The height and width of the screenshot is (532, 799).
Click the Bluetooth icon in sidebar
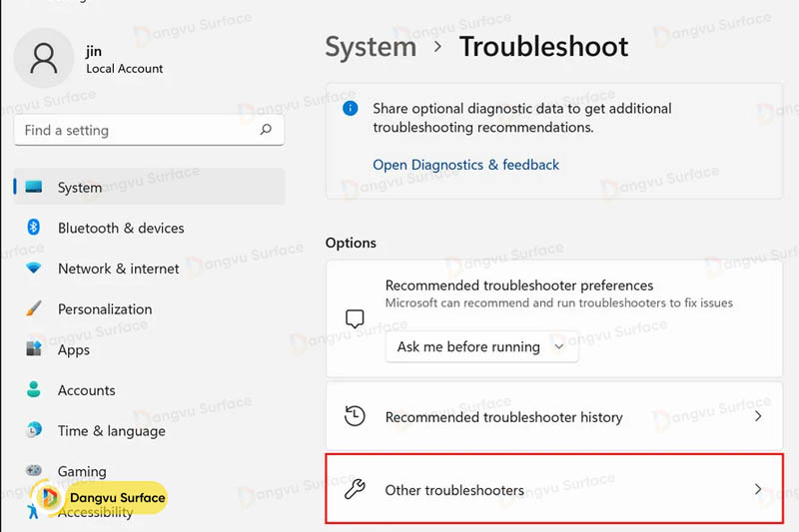pos(34,227)
